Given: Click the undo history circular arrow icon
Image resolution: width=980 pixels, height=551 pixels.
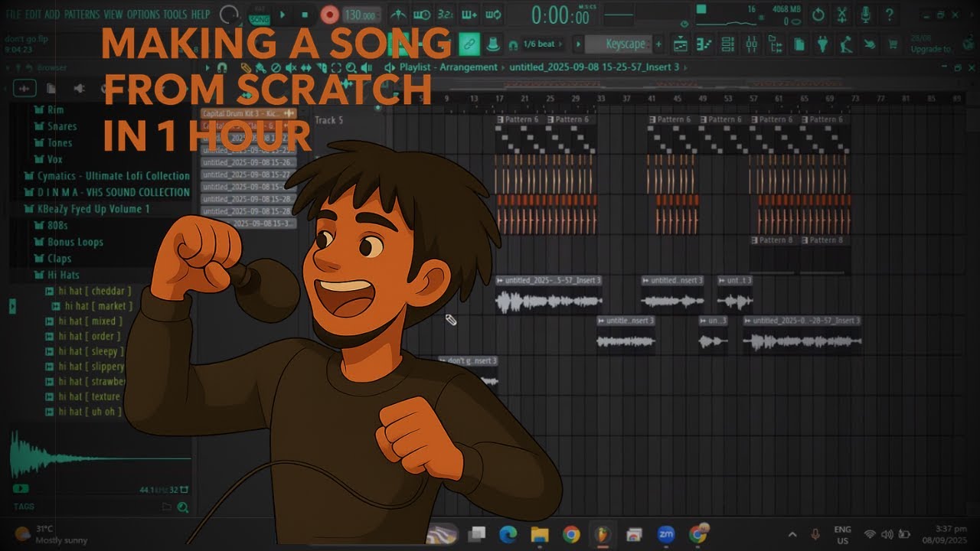Looking at the screenshot, I should 818,15.
